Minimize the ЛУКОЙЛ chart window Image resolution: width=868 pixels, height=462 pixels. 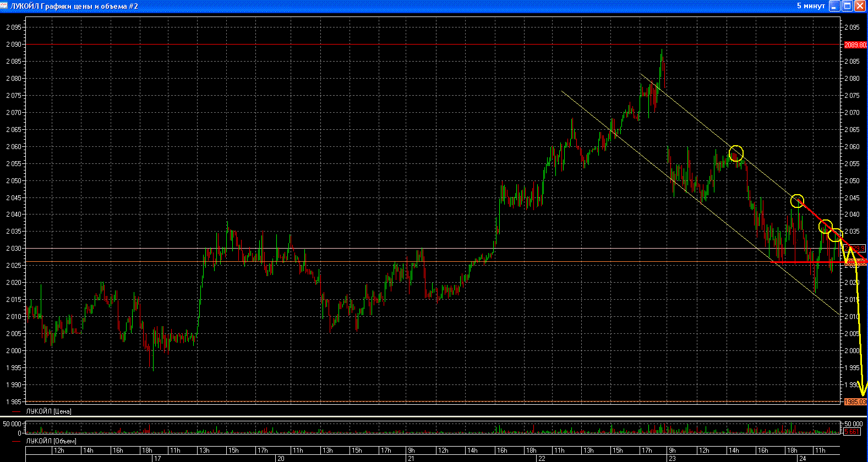tap(834, 6)
